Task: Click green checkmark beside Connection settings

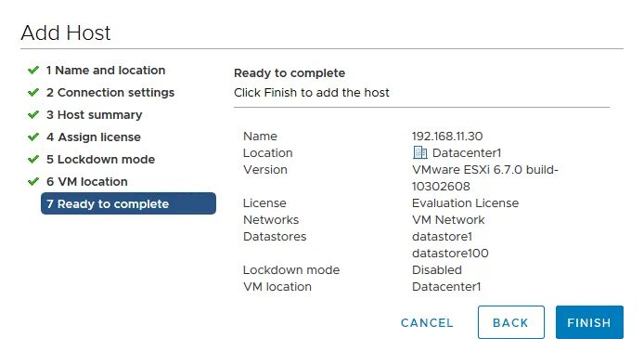Action: [x=33, y=93]
